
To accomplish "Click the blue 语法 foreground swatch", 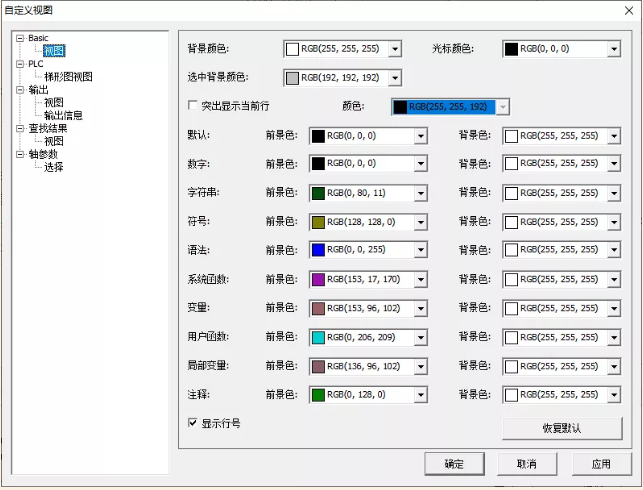I will coord(318,250).
